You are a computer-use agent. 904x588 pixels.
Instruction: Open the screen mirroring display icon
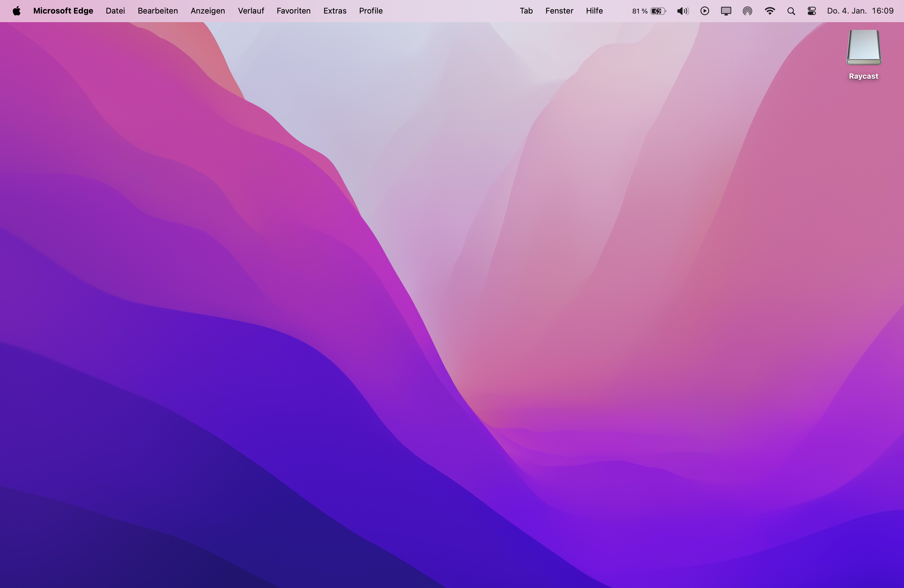(x=726, y=11)
